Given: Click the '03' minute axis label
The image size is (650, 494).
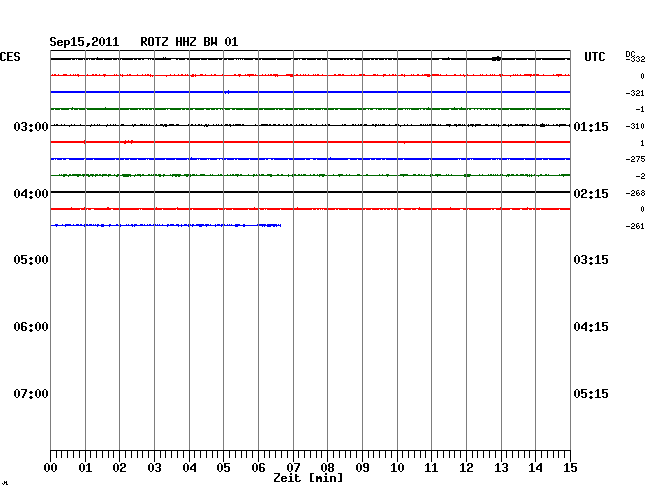Looking at the screenshot, I should pyautogui.click(x=155, y=468).
